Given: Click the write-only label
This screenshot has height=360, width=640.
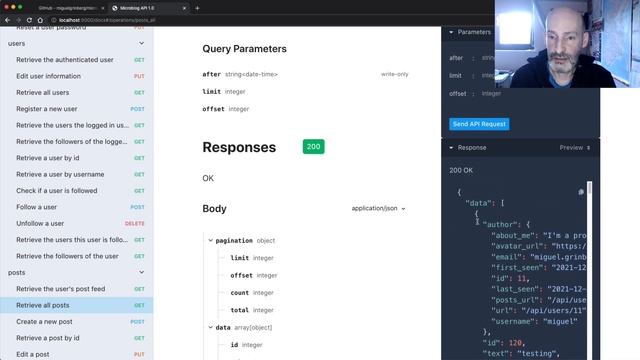Looking at the screenshot, I should [x=395, y=74].
